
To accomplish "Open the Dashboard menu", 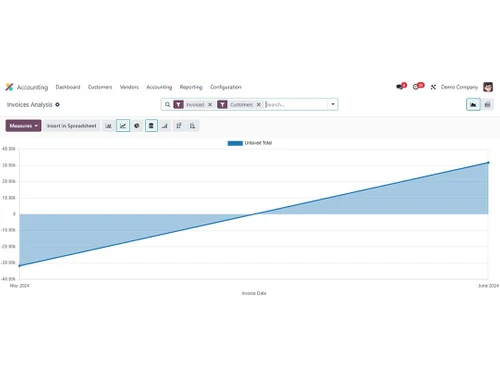I will point(68,87).
